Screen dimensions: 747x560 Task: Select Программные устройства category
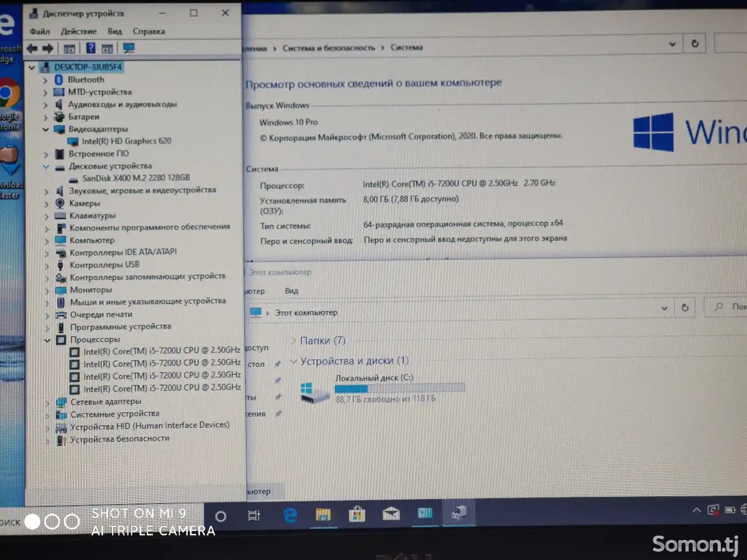click(120, 327)
